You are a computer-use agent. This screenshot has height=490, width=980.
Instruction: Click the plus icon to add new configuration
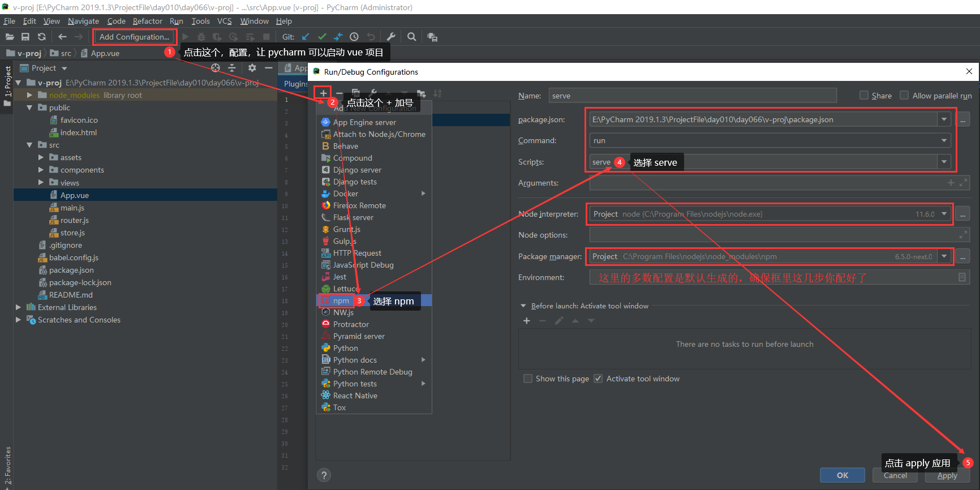tap(323, 93)
